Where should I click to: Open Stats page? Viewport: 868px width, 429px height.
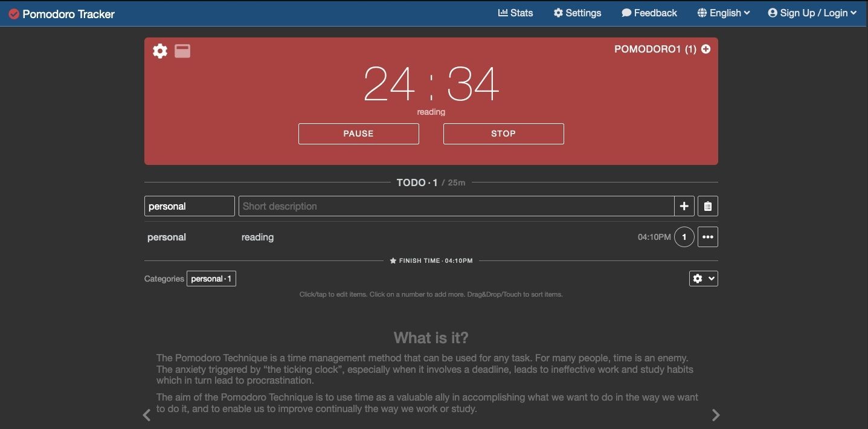click(515, 13)
